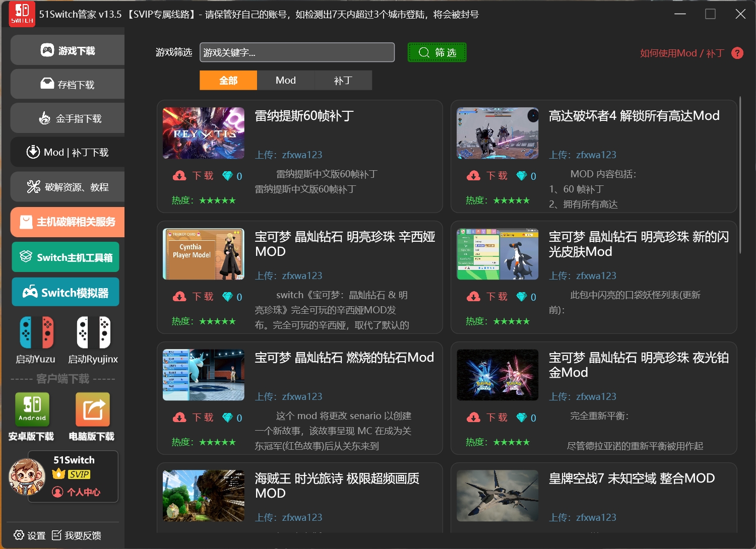Click the Android 安卓版下载 icon

pyautogui.click(x=32, y=409)
